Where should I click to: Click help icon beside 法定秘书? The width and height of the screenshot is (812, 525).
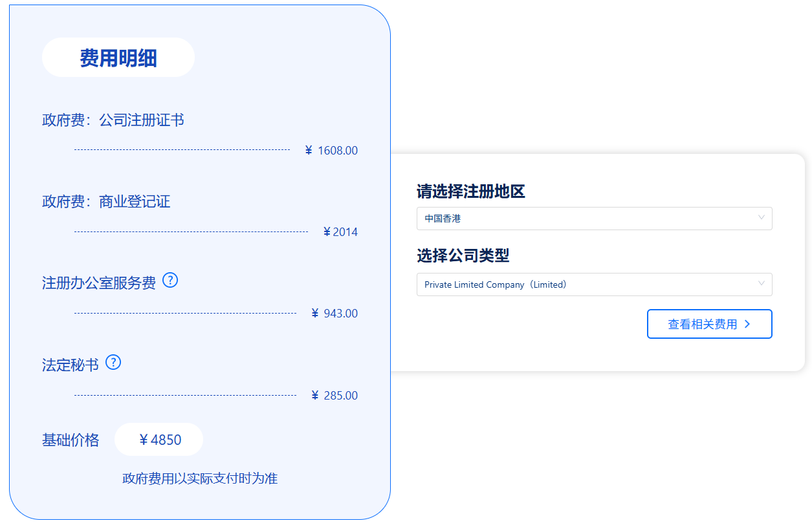pyautogui.click(x=113, y=362)
